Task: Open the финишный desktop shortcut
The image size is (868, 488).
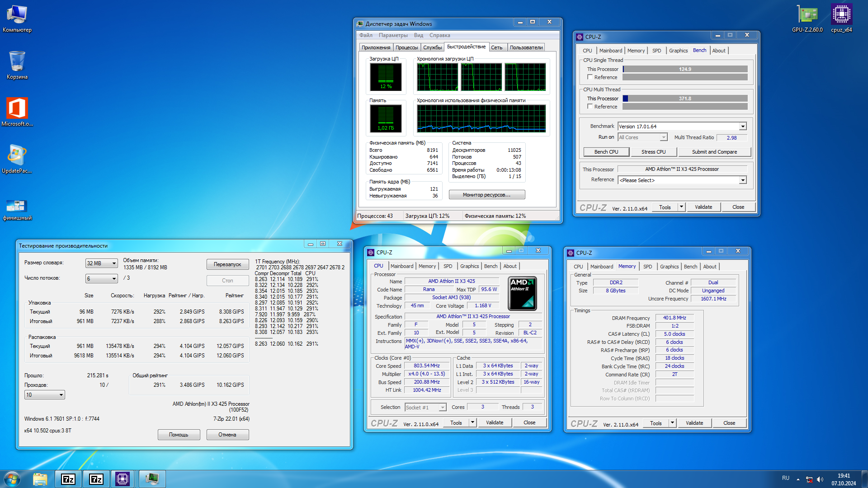Action: 17,210
